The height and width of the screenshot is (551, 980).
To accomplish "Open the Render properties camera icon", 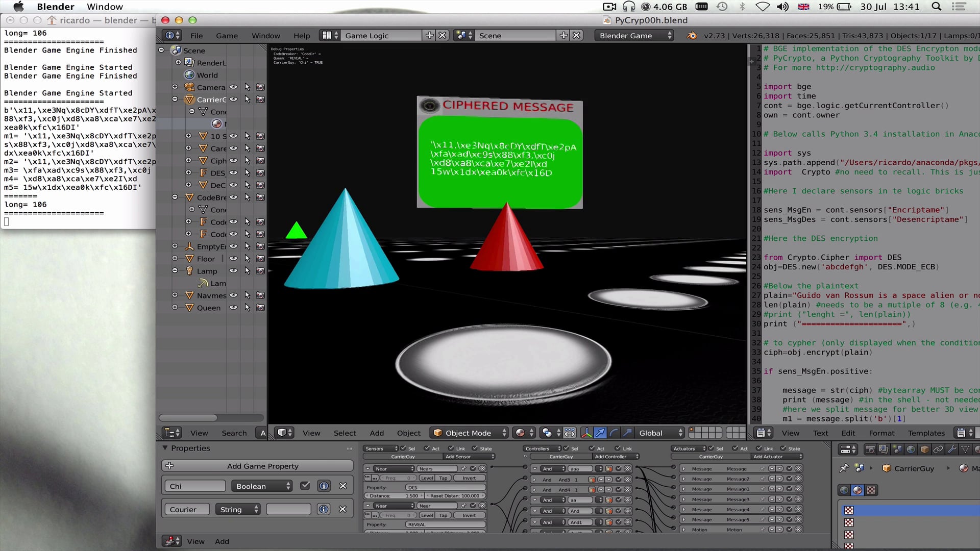I will point(869,450).
